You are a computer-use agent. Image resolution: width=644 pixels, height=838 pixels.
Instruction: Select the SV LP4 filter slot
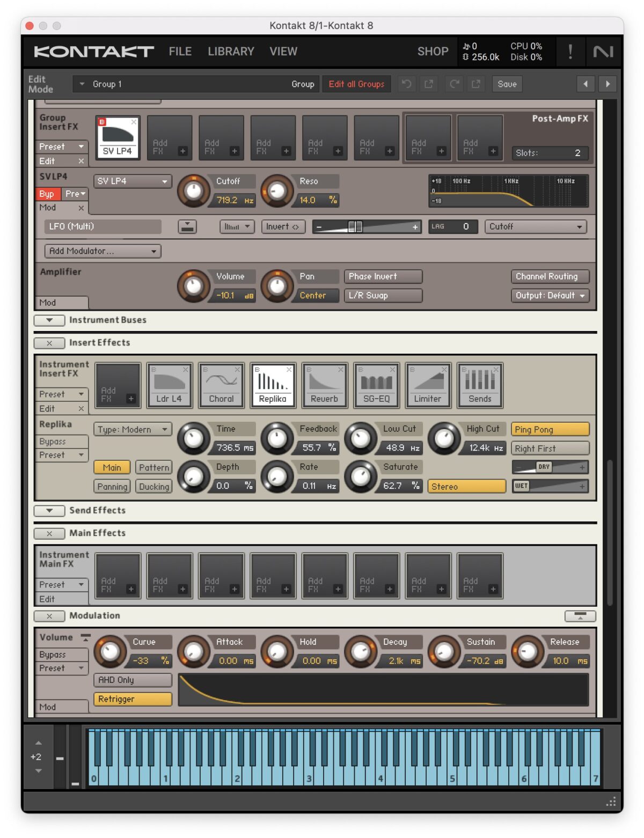point(118,138)
